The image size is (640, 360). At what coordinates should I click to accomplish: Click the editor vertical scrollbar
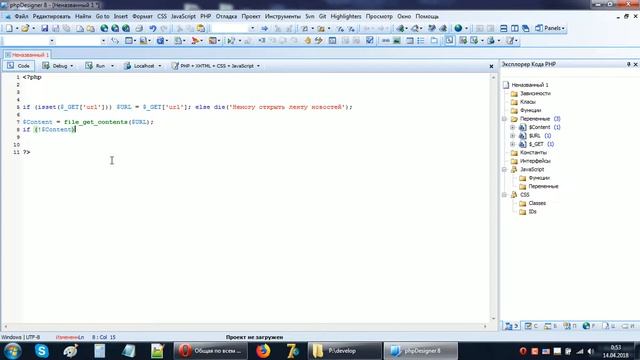[493, 197]
